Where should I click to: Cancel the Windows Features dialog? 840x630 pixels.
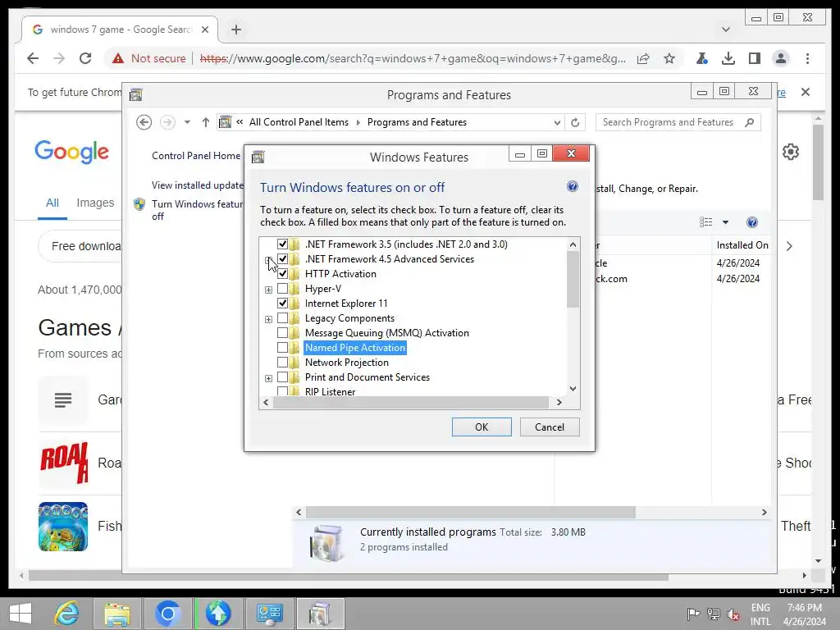coord(550,427)
